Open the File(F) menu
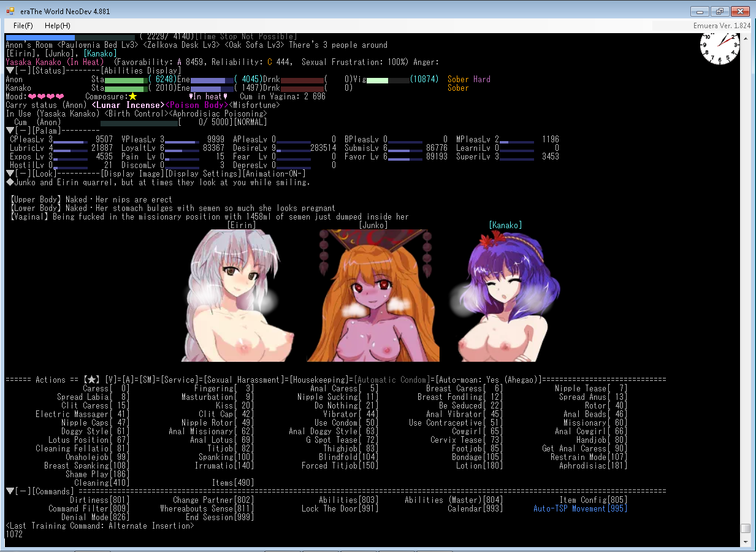This screenshot has width=756, height=552. point(23,26)
